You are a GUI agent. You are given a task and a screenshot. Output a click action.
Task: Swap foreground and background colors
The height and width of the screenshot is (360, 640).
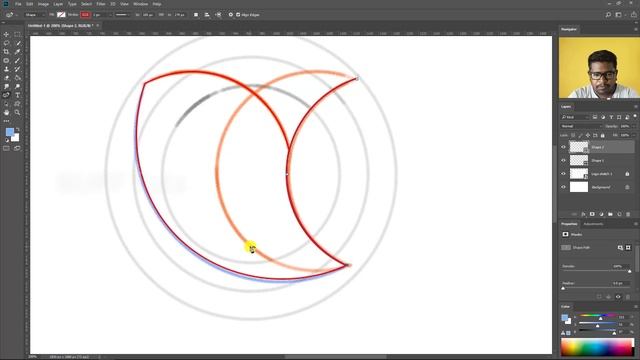[x=18, y=129]
